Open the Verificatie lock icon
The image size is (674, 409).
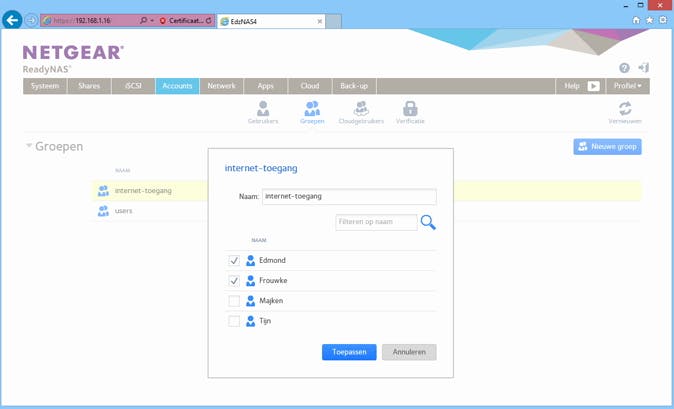click(x=410, y=113)
